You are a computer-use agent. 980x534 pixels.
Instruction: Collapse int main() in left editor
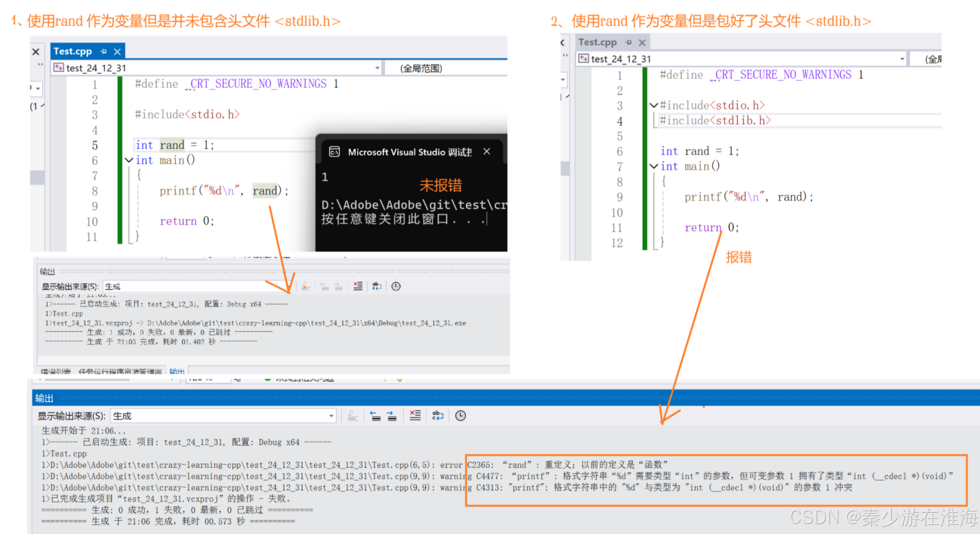pyautogui.click(x=129, y=160)
